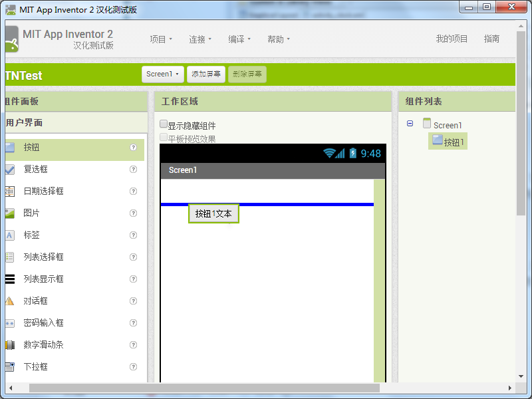Select 按钮1 in the component tree
The image size is (532, 399).
(x=448, y=141)
